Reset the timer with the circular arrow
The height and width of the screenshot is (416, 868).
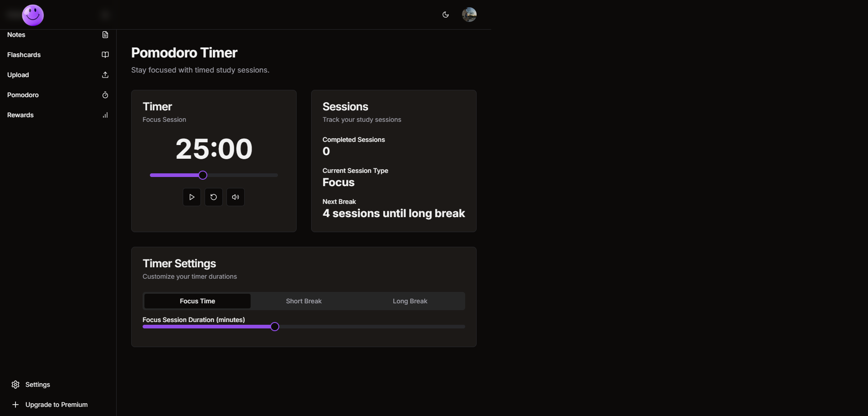coord(214,197)
